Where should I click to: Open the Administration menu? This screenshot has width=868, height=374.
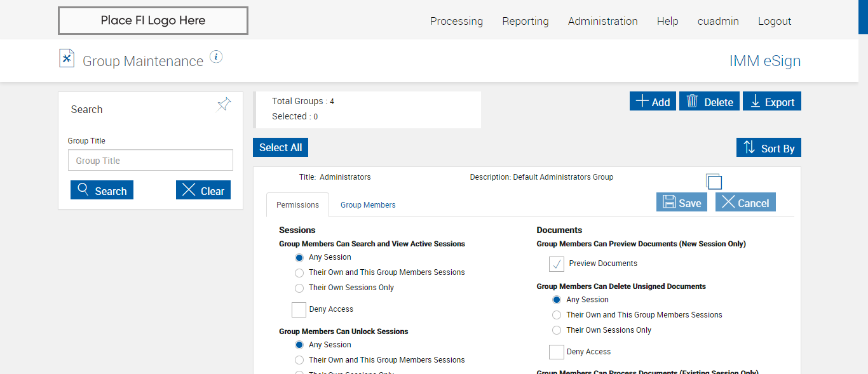602,21
